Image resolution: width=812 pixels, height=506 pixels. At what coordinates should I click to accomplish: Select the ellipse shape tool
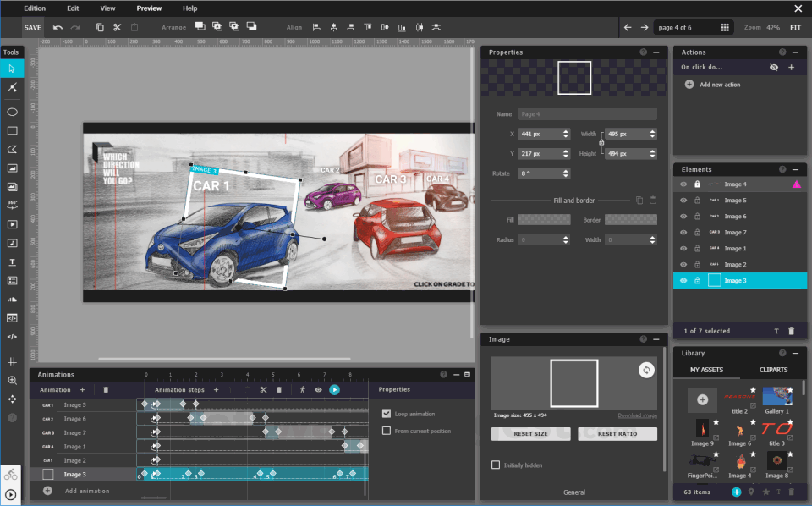13,112
